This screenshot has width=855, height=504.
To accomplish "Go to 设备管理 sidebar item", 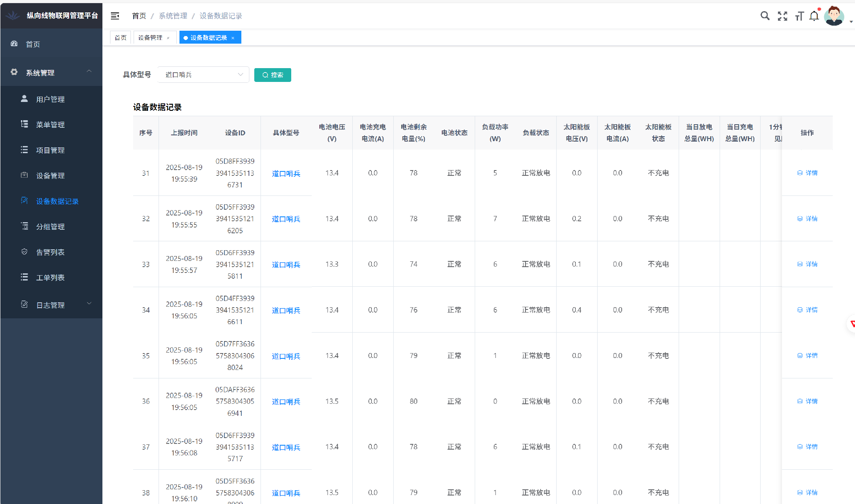I will coord(50,175).
